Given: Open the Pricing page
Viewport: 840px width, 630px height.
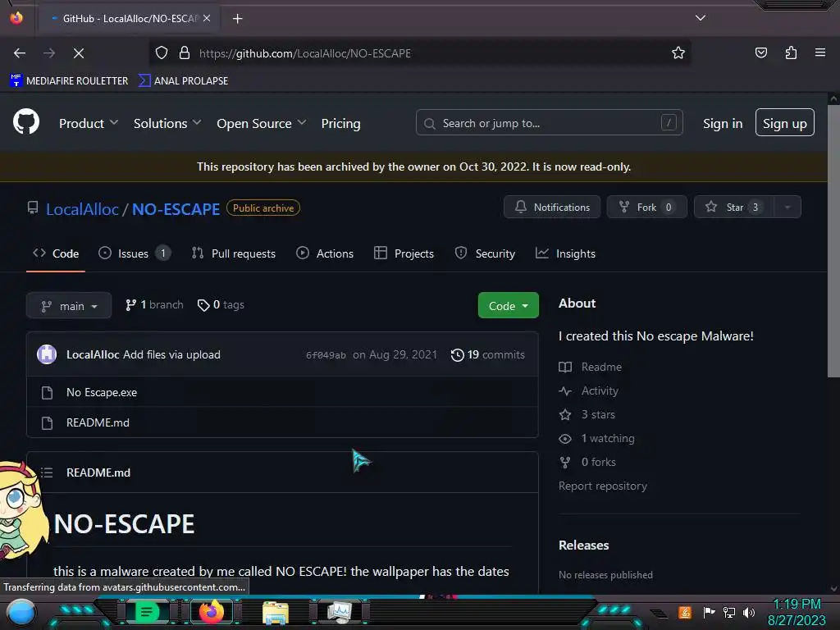Looking at the screenshot, I should tap(340, 123).
